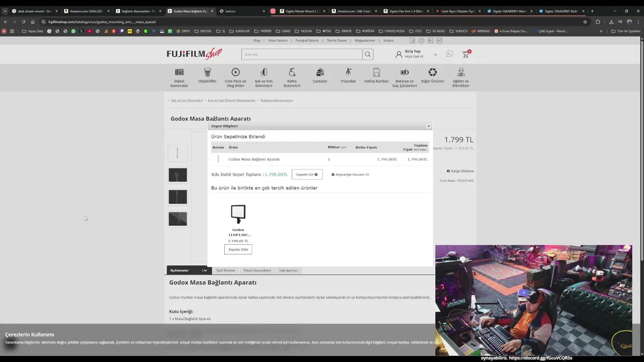
Task: Reload the page with refresh icon
Action: click(x=23, y=22)
